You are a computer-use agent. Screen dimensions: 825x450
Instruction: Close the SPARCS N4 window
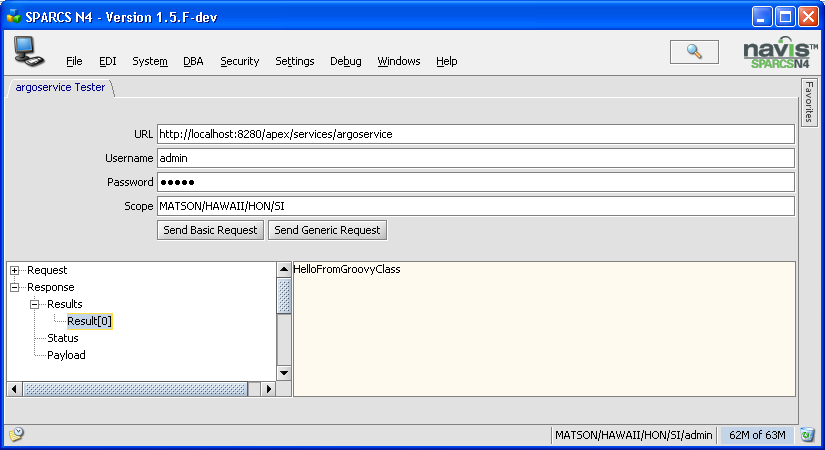(x=808, y=16)
